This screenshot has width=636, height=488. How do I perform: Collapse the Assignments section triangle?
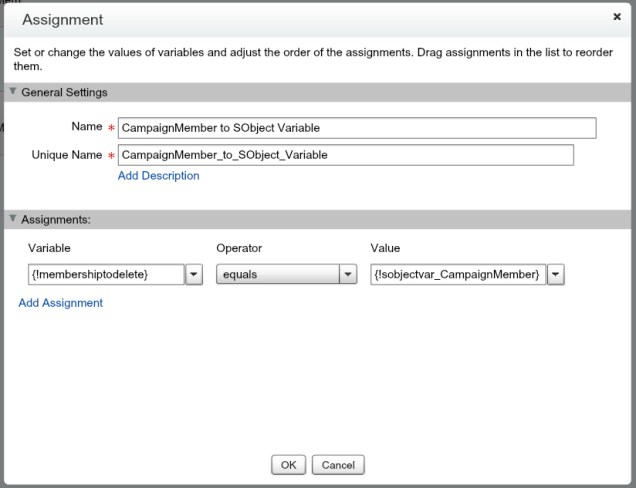[x=12, y=218]
